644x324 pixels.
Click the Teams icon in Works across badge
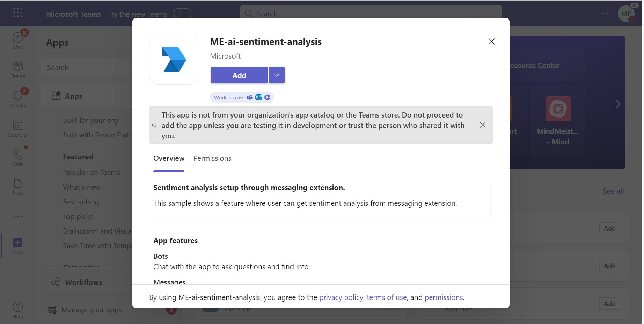[250, 97]
